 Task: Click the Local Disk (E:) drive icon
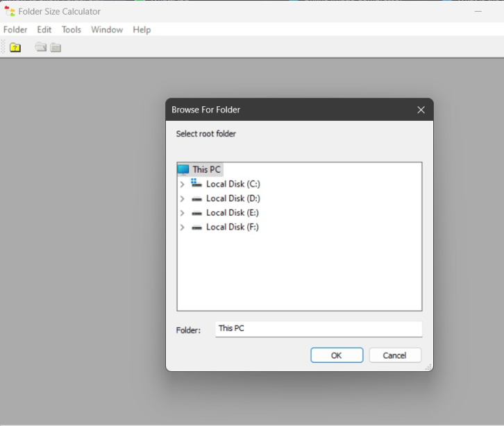coord(196,213)
